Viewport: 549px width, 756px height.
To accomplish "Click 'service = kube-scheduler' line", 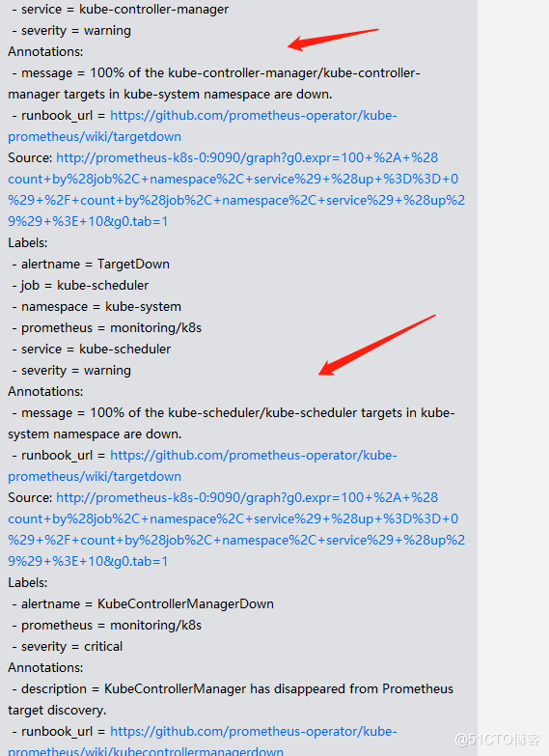I will 96,350.
